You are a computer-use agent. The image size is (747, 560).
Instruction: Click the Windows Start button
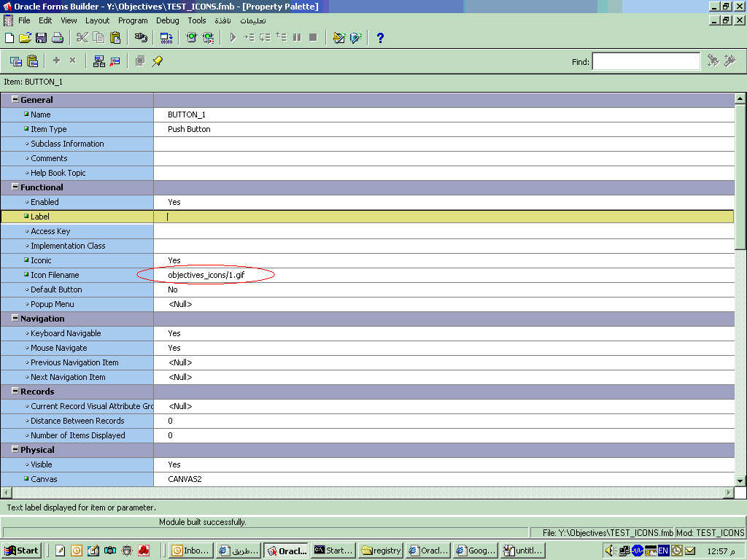(22, 551)
